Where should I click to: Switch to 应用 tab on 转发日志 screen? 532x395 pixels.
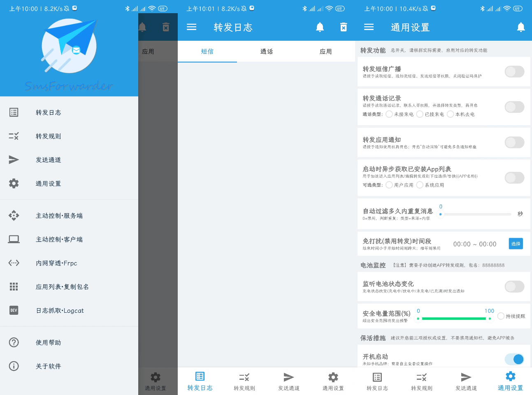[325, 51]
